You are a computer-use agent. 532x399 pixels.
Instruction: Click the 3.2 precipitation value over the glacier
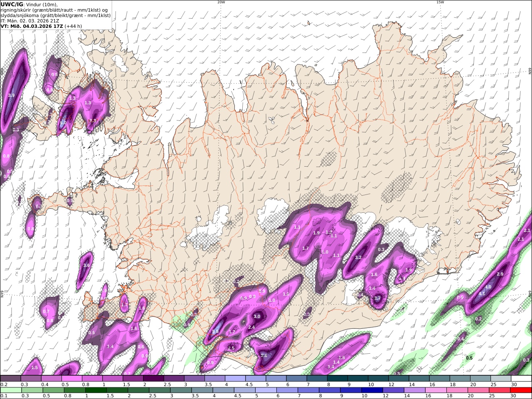coord(359,257)
